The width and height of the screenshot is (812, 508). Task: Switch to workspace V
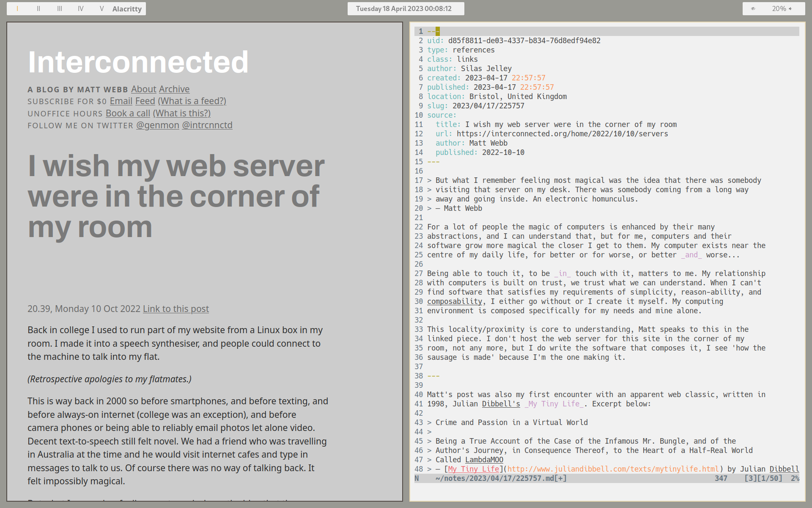click(x=101, y=8)
